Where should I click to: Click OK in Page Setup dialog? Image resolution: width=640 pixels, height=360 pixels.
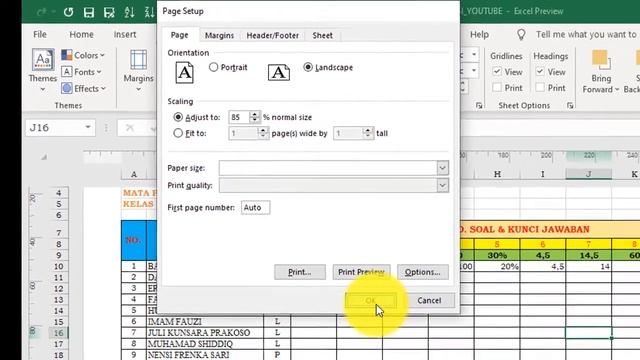pyautogui.click(x=370, y=300)
